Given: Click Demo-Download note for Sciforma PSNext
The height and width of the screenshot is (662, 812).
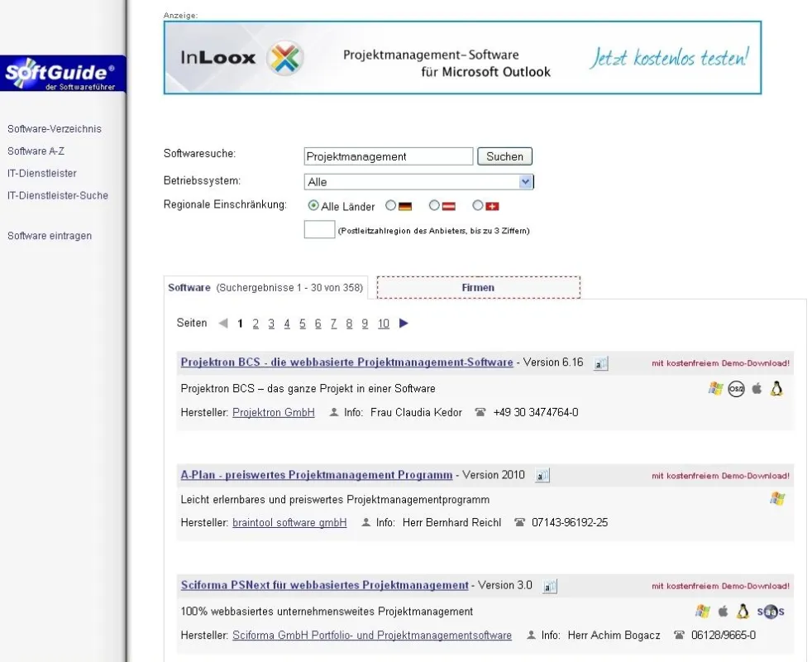Looking at the screenshot, I should pos(721,587).
